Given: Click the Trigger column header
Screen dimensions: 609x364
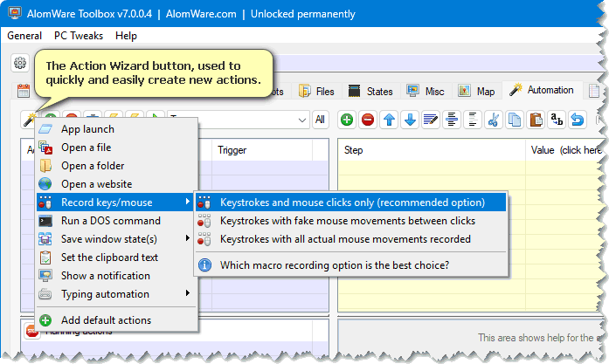Looking at the screenshot, I should coord(232,150).
